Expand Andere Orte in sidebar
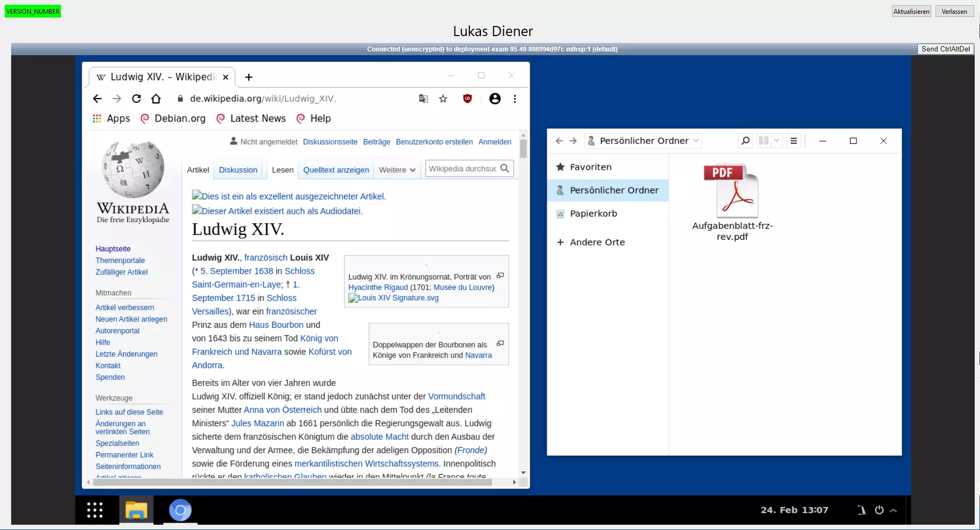 pyautogui.click(x=597, y=242)
